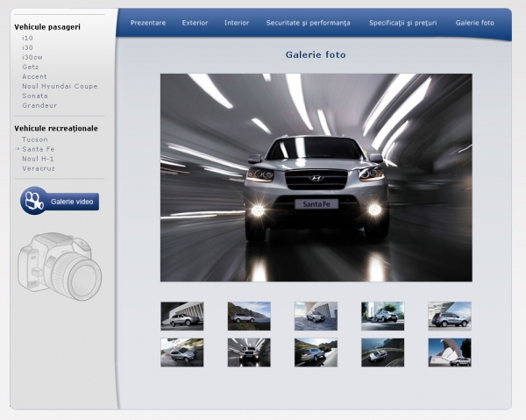Open thumbnail of SUV on winding road
This screenshot has height=420, width=526.
pyautogui.click(x=316, y=352)
